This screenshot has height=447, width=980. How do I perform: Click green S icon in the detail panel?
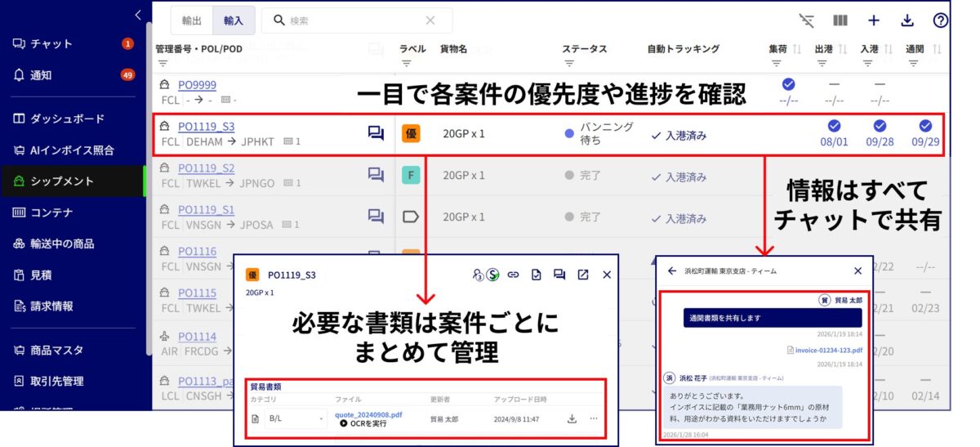coord(492,275)
